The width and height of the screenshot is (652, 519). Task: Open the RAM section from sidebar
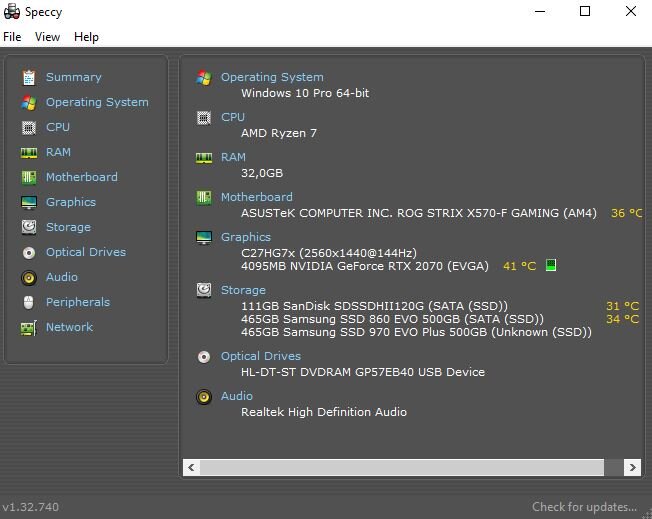pyautogui.click(x=58, y=152)
